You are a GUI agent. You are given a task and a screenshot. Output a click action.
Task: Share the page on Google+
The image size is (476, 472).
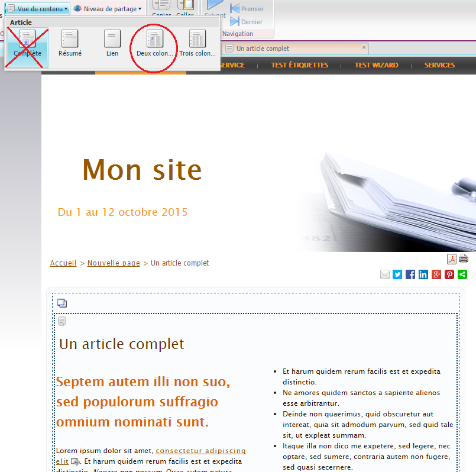[436, 274]
